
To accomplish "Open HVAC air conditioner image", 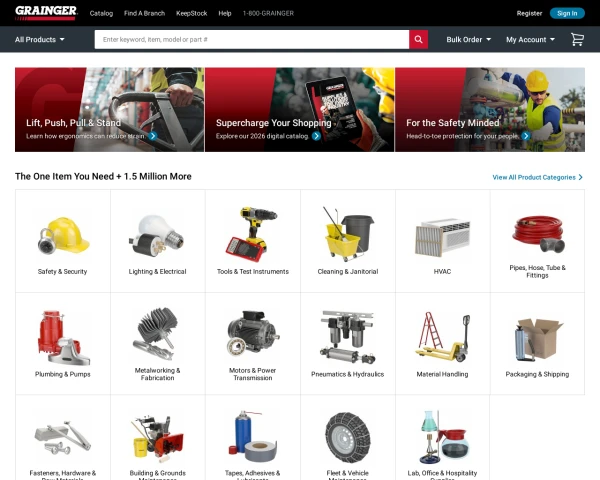I will click(x=442, y=237).
